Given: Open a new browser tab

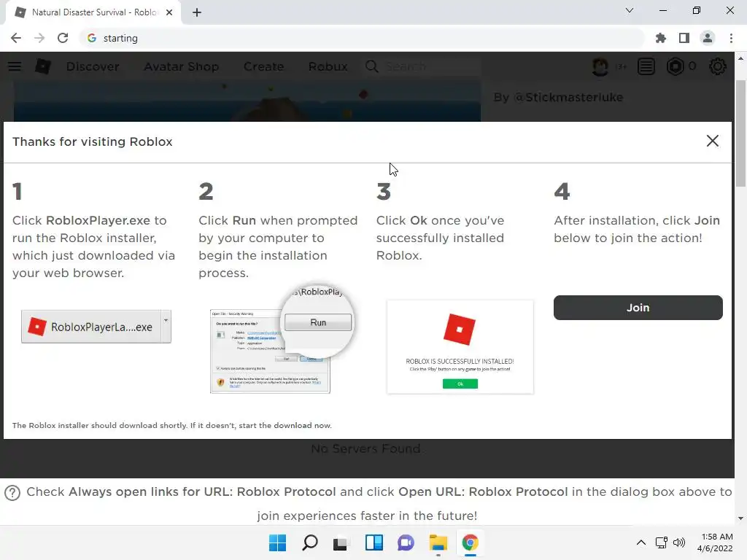Looking at the screenshot, I should [197, 12].
